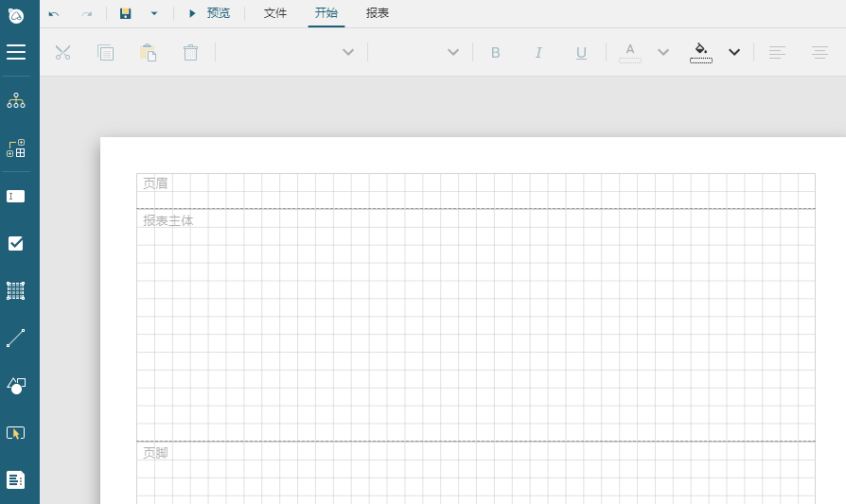This screenshot has height=504, width=846.
Task: Toggle Underline formatting
Action: click(x=581, y=52)
